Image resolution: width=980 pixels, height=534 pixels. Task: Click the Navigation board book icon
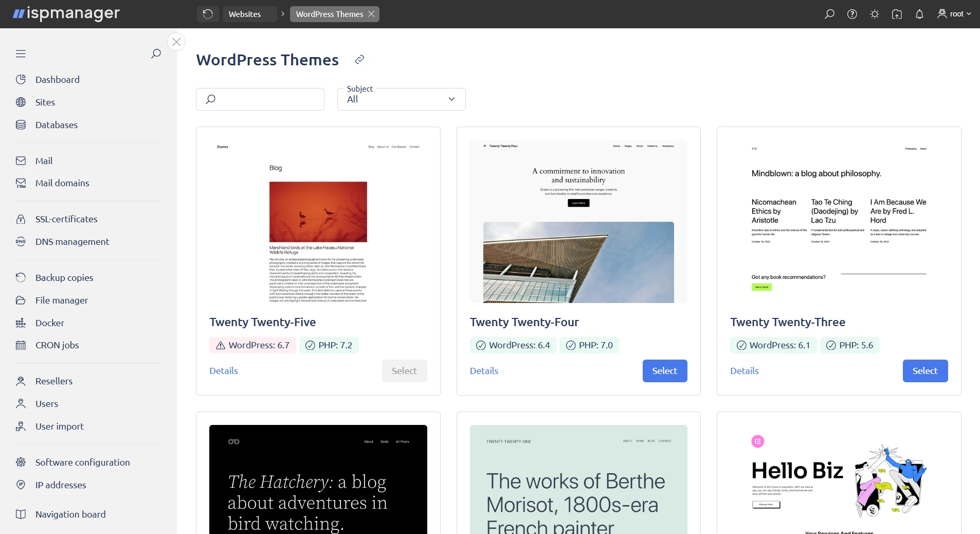tap(21, 514)
